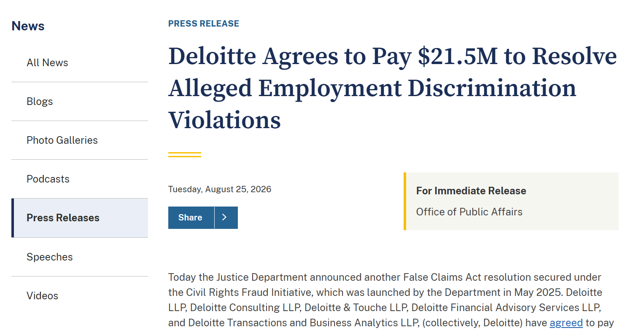
Task: Go to Blogs in the sidebar
Action: tap(80, 102)
